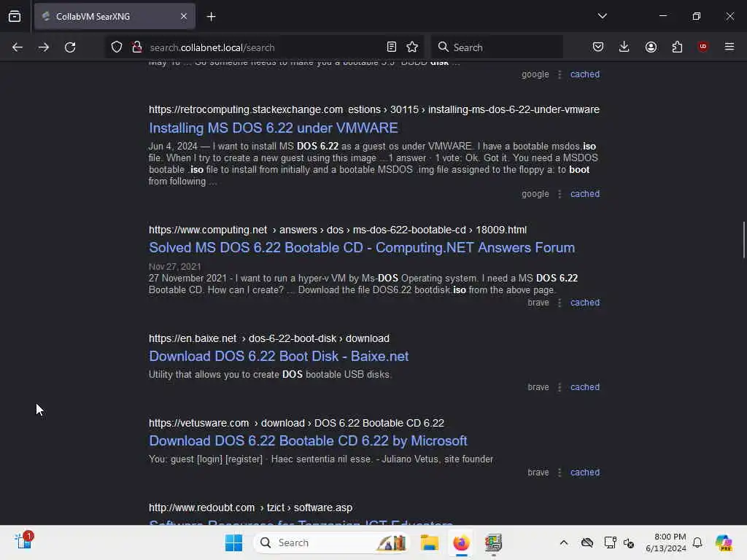Open Firefox View icon in tab bar
The width and height of the screenshot is (747, 560).
(15, 16)
